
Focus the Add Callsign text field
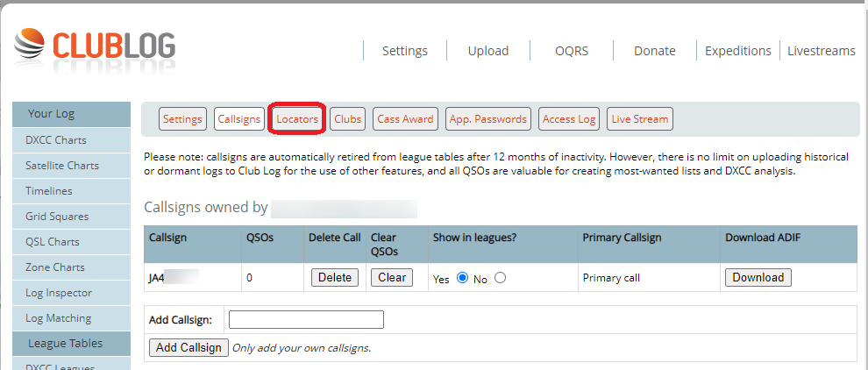(x=306, y=319)
